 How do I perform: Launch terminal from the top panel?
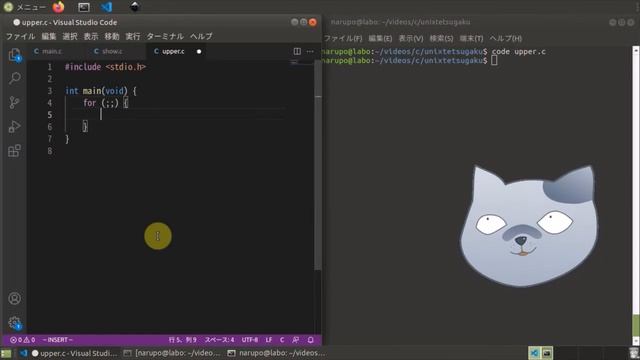click(84, 7)
